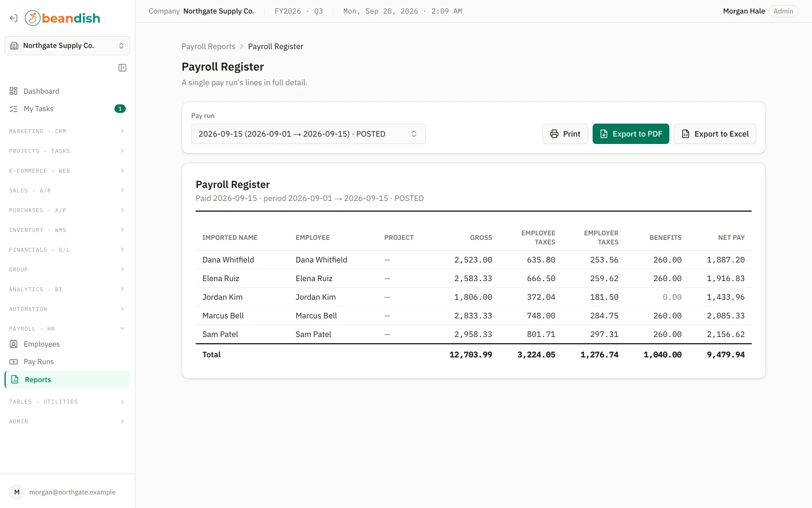The image size is (812, 508).
Task: Select Reports in the sidebar
Action: (x=67, y=379)
